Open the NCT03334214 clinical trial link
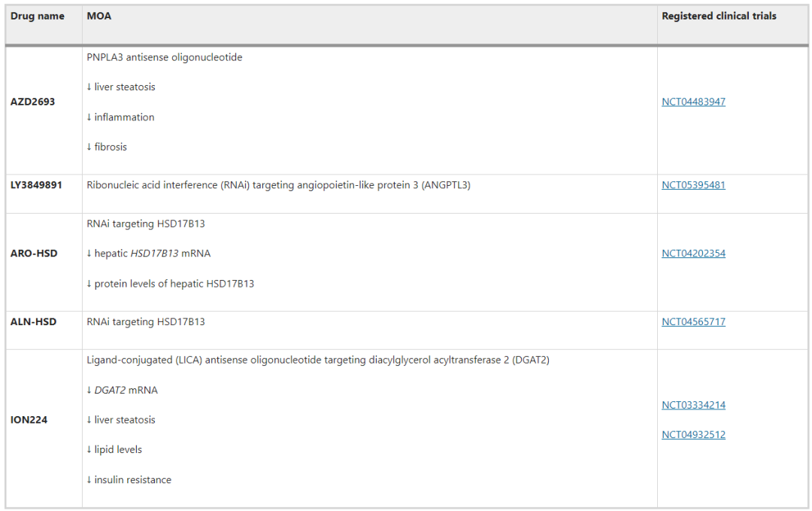 click(693, 405)
